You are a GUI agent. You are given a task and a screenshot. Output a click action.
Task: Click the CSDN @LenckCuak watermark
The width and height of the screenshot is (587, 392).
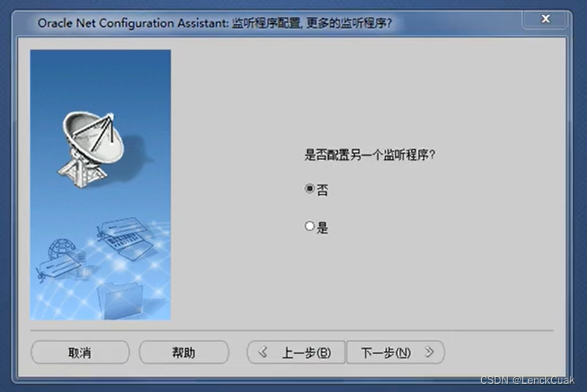pyautogui.click(x=527, y=380)
